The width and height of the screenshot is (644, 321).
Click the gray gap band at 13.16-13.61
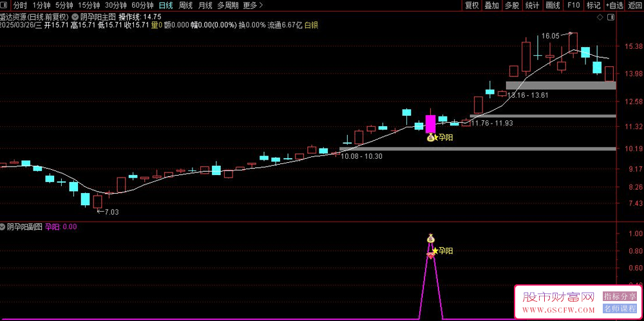(561, 86)
